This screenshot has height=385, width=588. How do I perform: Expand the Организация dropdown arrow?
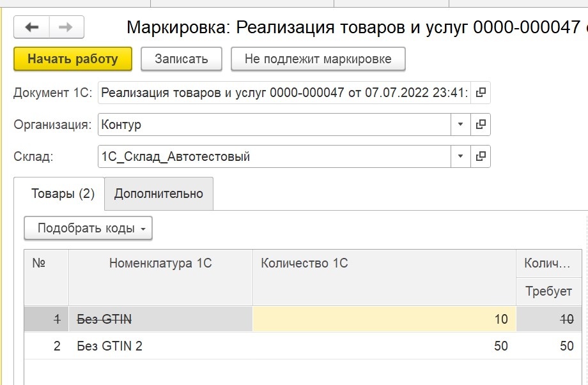pyautogui.click(x=461, y=125)
